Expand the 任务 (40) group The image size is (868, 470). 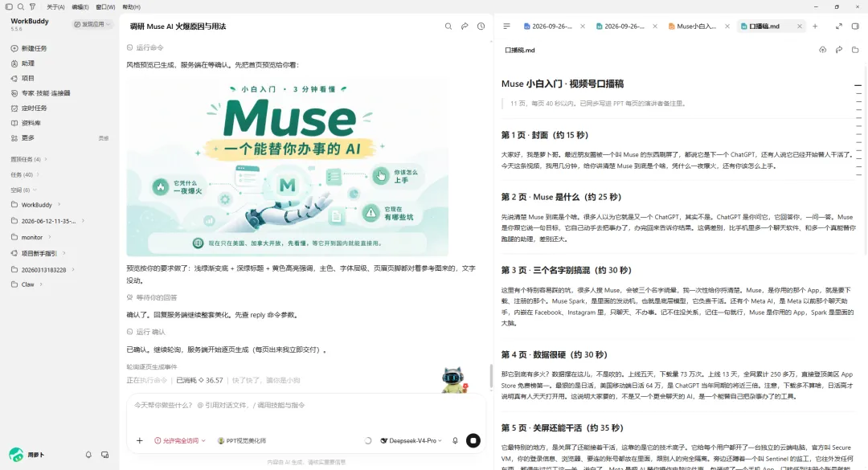(25, 174)
